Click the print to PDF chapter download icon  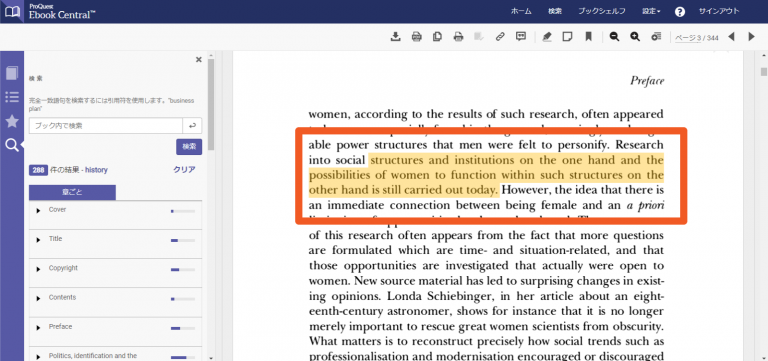[x=416, y=37]
